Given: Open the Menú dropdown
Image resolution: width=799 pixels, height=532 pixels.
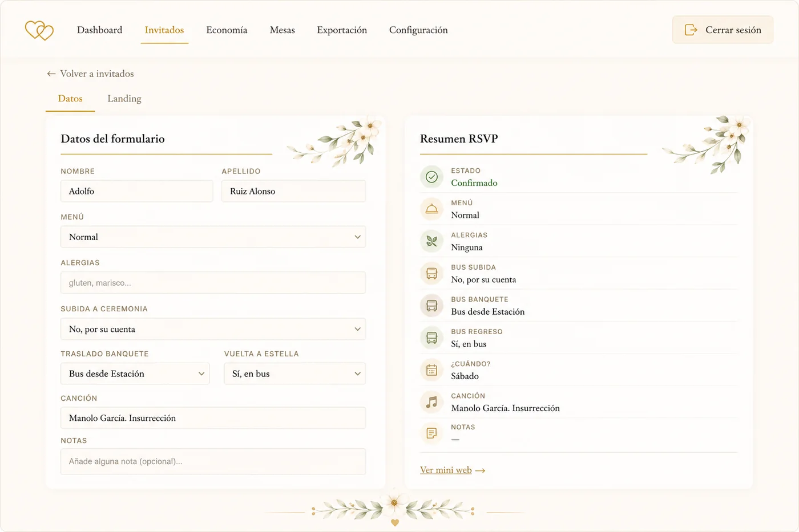Looking at the screenshot, I should tap(213, 237).
